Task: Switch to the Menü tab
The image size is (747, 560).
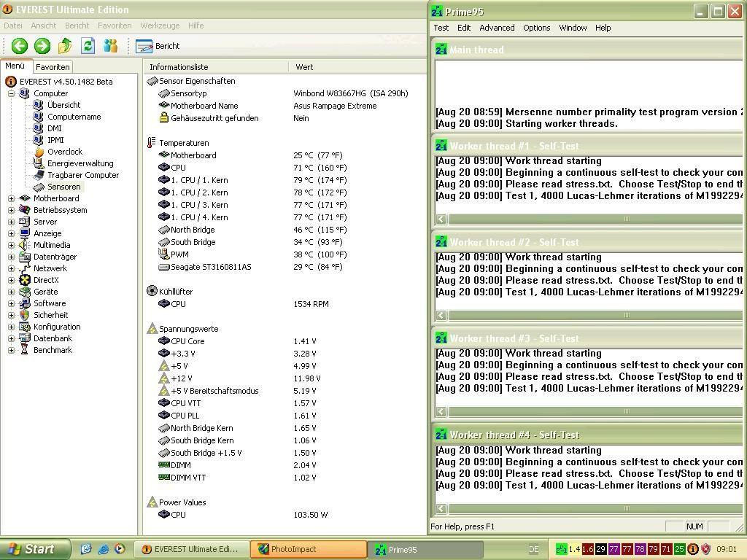Action: [15, 66]
